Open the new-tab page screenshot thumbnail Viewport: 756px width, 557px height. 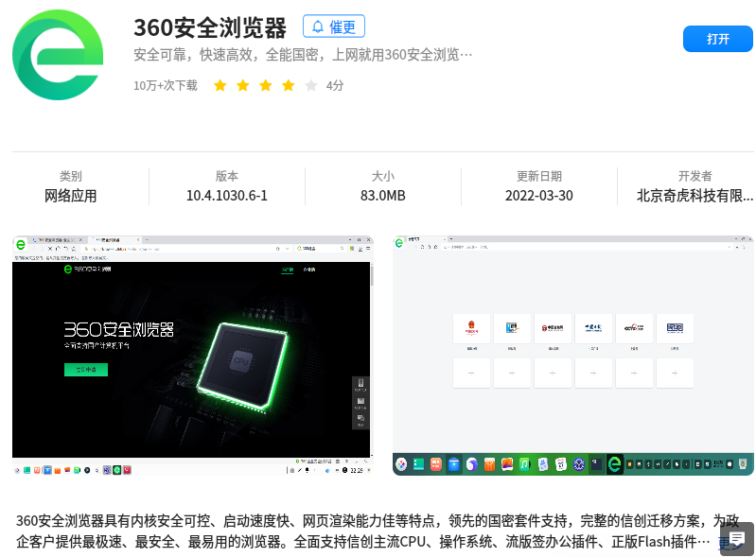pyautogui.click(x=572, y=356)
